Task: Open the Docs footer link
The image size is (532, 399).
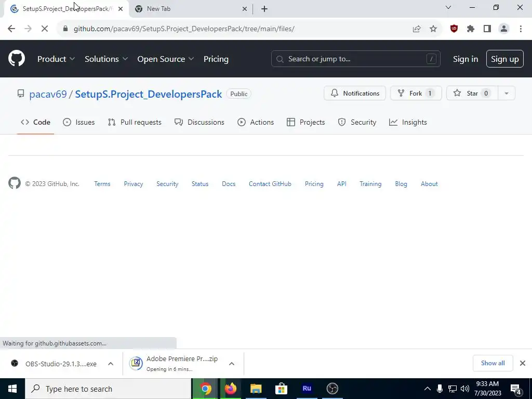Action: pos(229,184)
